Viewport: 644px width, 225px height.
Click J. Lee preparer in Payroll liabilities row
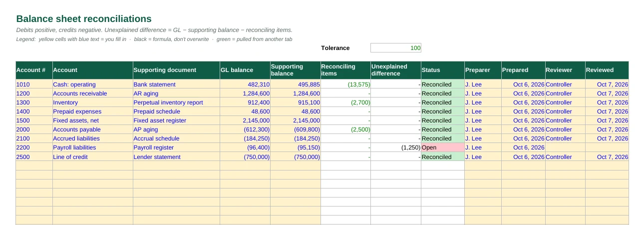483,147
